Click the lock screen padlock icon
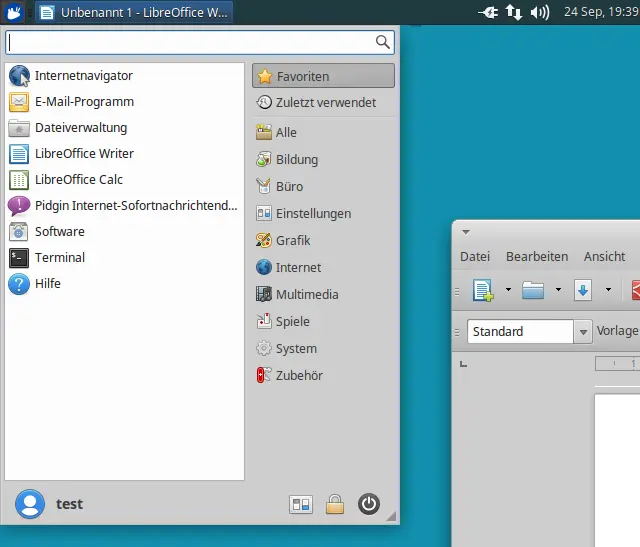 click(335, 505)
